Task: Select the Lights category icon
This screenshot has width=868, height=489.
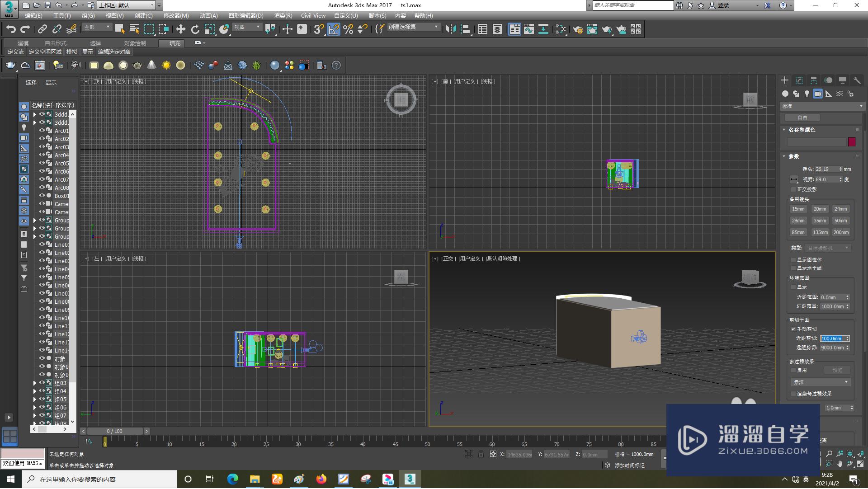Action: [x=807, y=94]
